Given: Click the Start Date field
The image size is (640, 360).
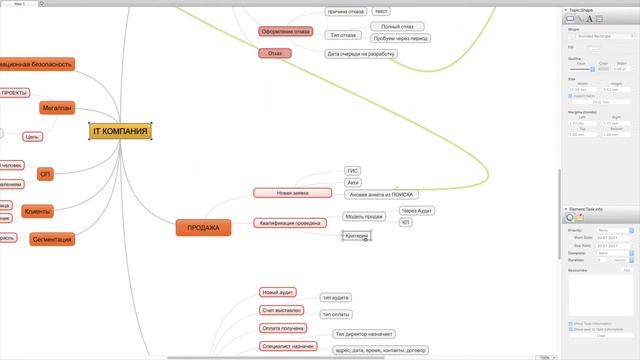Looking at the screenshot, I should pos(612,238).
